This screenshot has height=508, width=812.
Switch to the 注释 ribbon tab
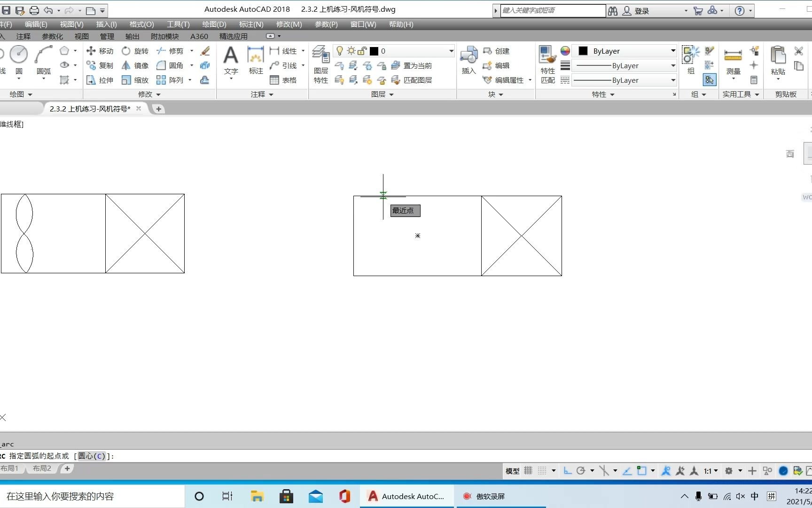(23, 36)
